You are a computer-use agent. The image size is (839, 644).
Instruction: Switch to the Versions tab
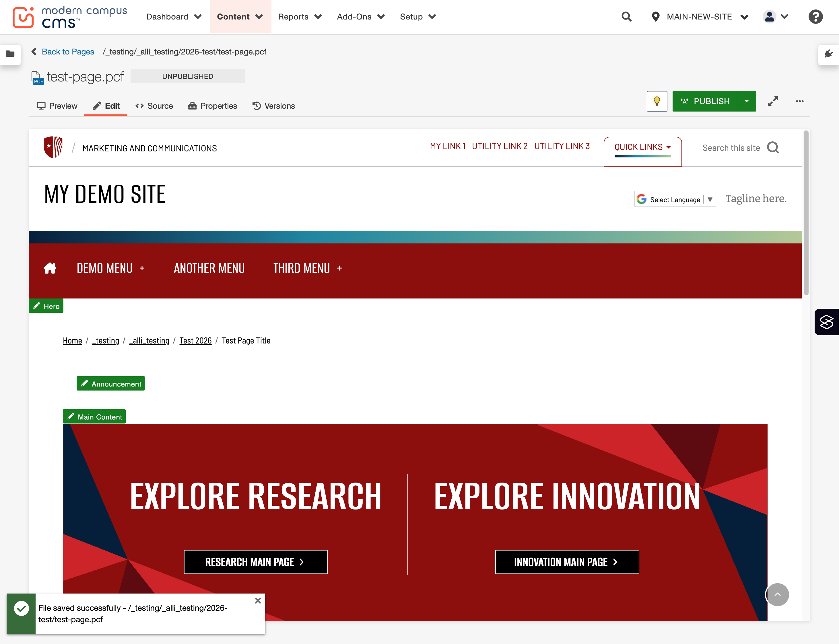pos(273,106)
